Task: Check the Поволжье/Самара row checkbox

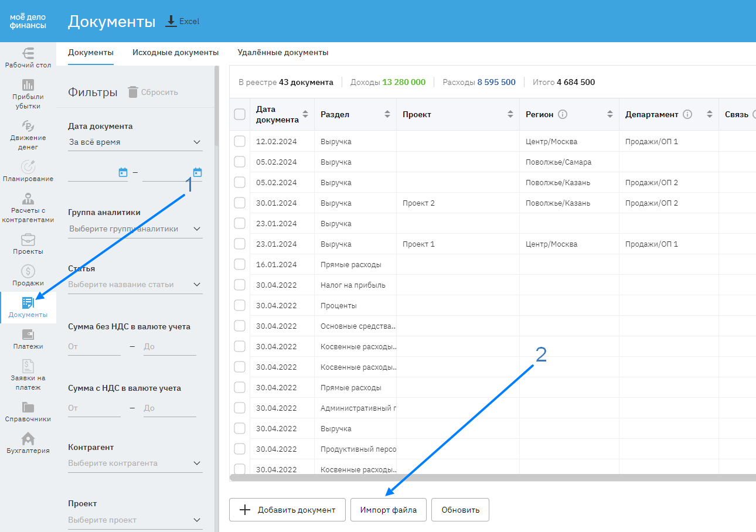Action: 240,162
